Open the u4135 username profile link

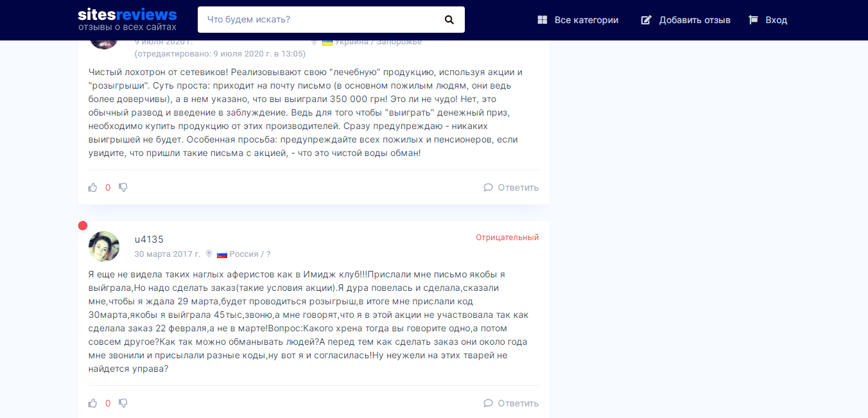coord(149,239)
